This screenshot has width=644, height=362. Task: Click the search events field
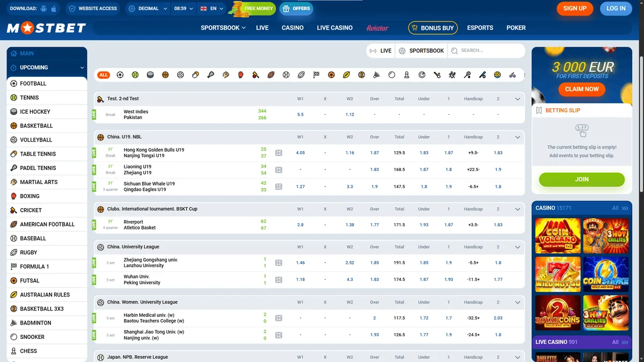click(x=486, y=50)
